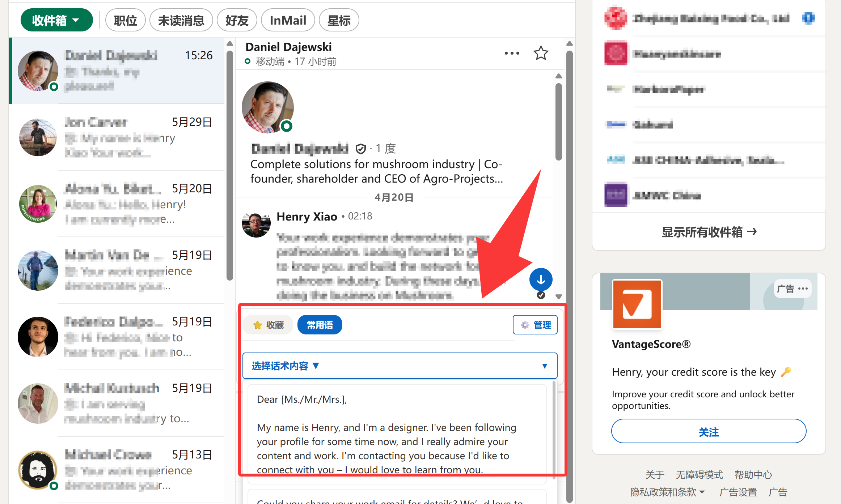This screenshot has width=841, height=504.
Task: Click the phone screen paste panel phrase scrollbar
Action: 554,430
